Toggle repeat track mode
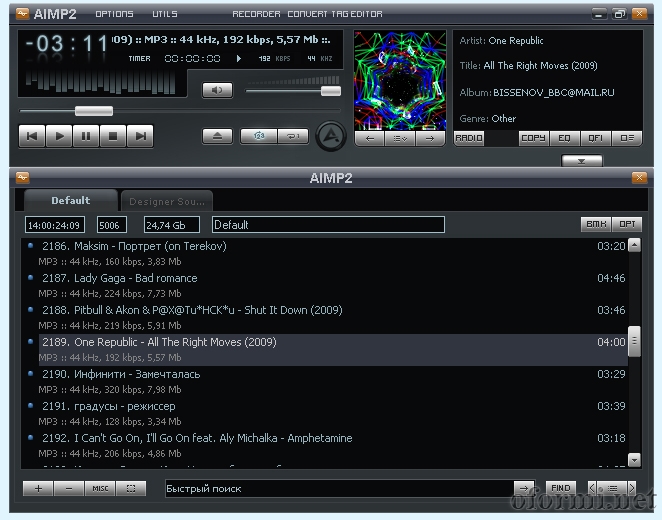The width and height of the screenshot is (662, 520). [x=292, y=136]
